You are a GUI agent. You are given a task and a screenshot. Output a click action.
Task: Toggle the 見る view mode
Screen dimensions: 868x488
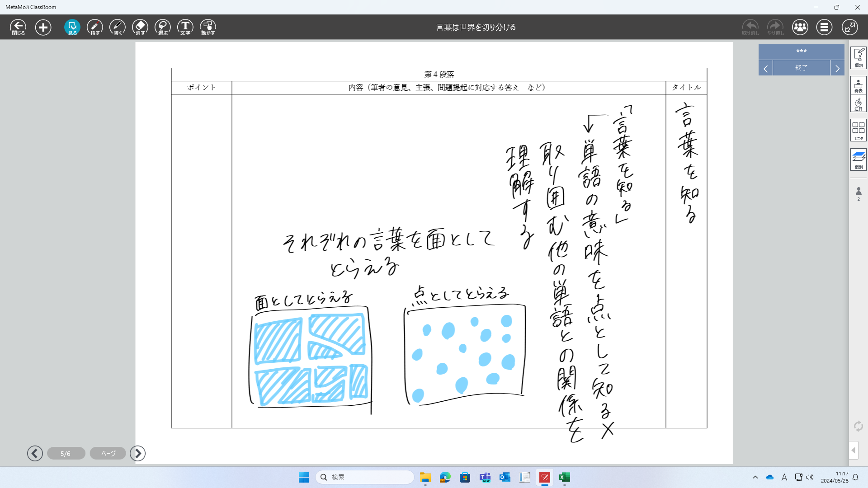pyautogui.click(x=72, y=27)
